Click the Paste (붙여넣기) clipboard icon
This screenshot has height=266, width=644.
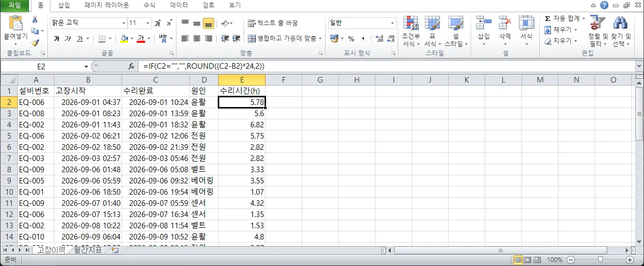16,23
